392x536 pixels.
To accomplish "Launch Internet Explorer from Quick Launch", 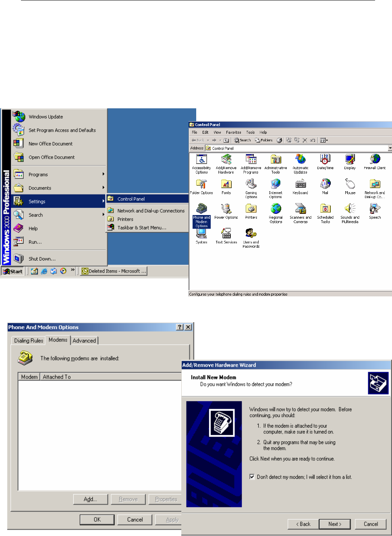I will click(44, 271).
